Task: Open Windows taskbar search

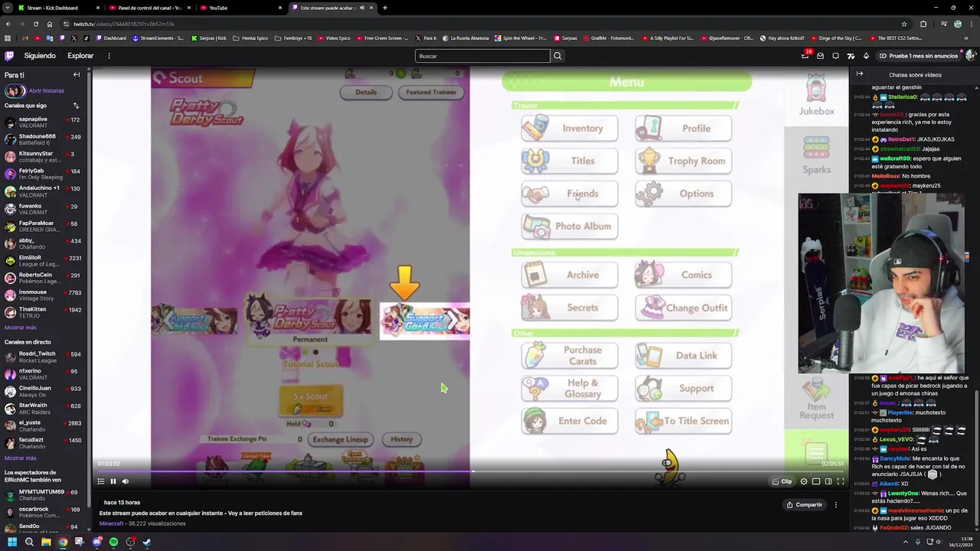Action: 29,542
